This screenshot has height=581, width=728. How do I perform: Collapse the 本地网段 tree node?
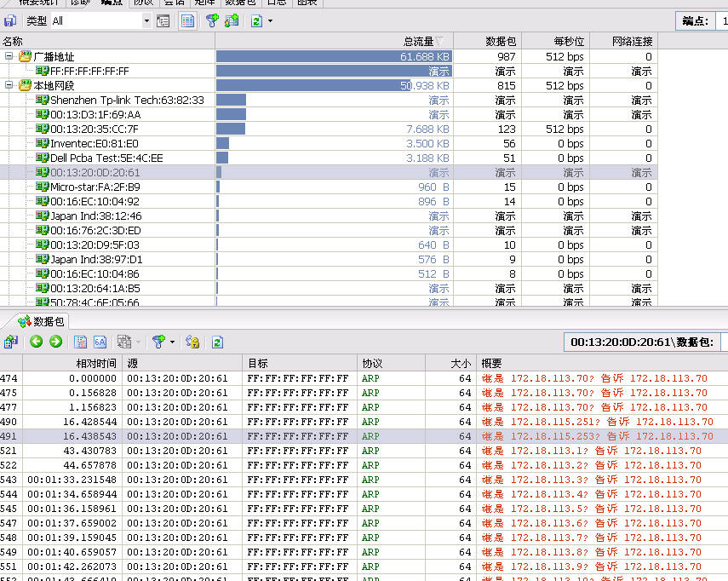9,85
